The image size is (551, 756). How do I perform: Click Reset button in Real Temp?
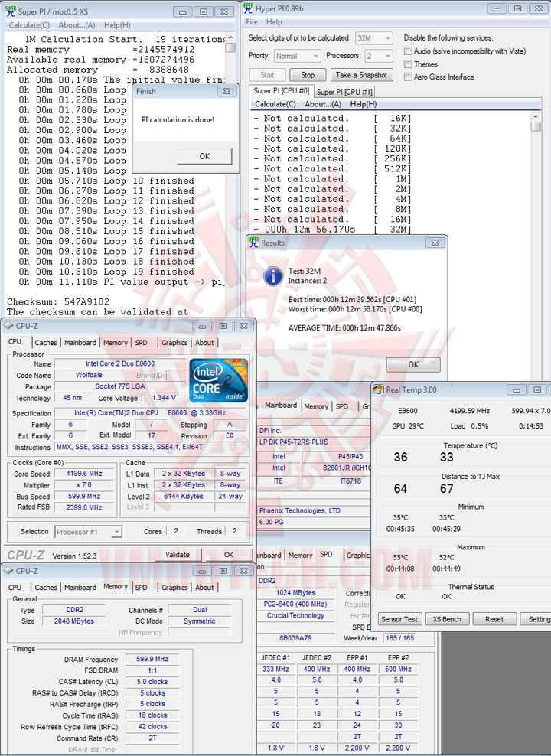click(494, 619)
